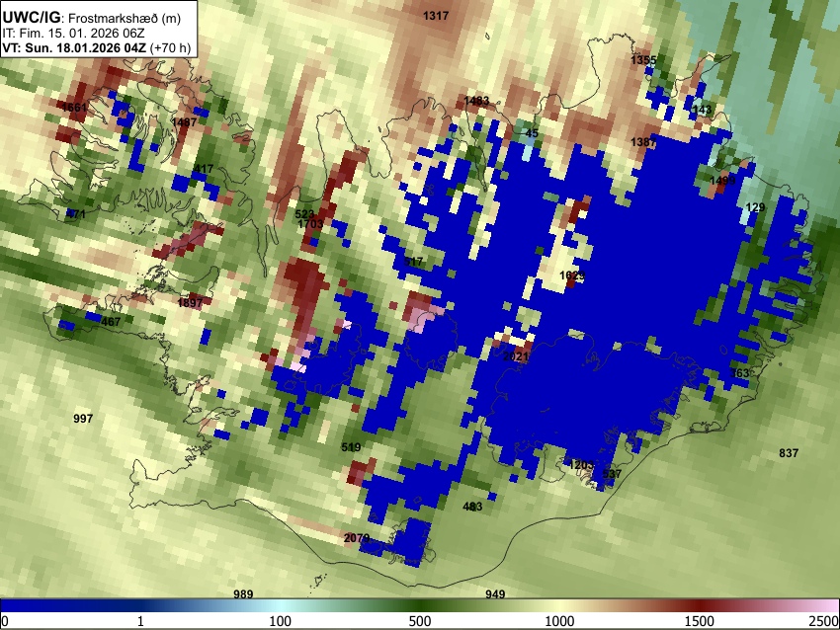Click the map value 537
The width and height of the screenshot is (840, 630).
612,474
